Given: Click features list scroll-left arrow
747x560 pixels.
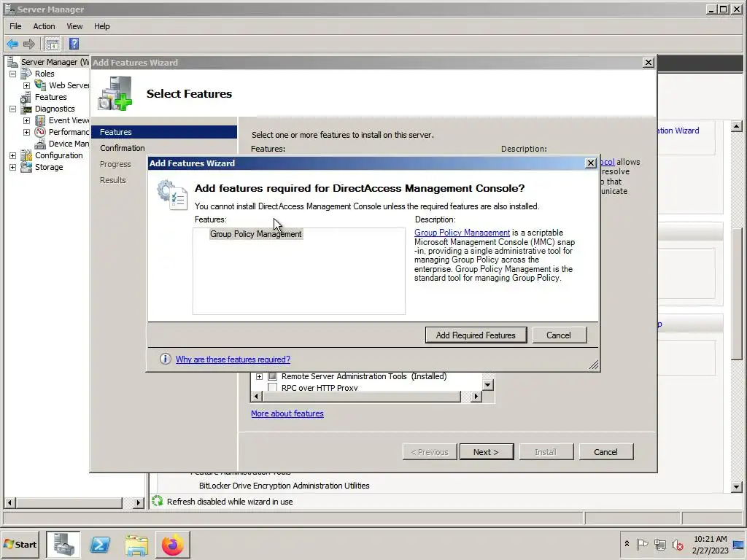Looking at the screenshot, I should click(256, 396).
